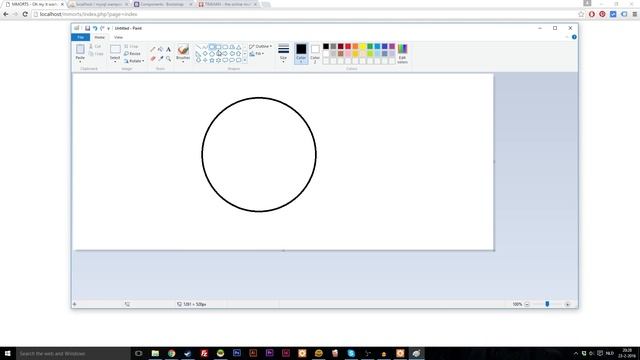Image resolution: width=640 pixels, height=360 pixels.
Task: Open File Explorer from the taskbar
Action: pos(155,353)
